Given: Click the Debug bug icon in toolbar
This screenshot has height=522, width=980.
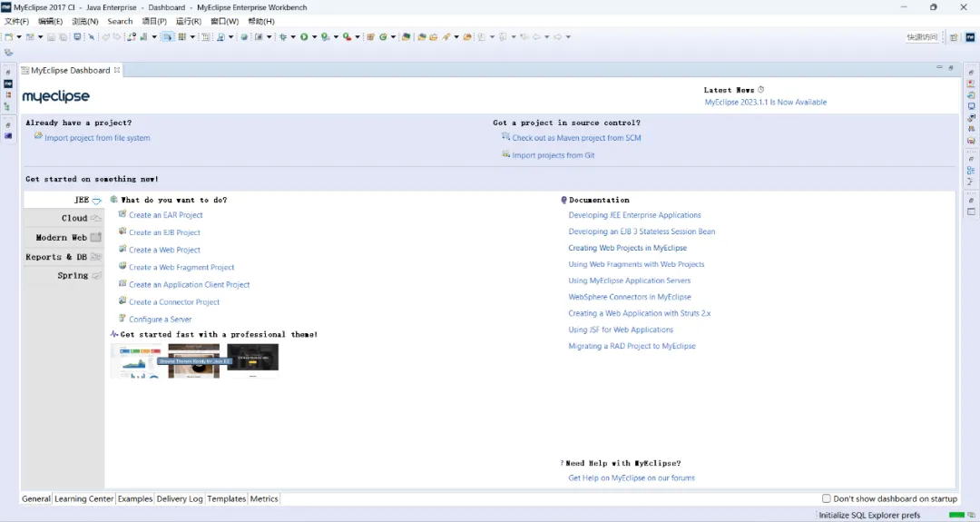Looking at the screenshot, I should pos(283,37).
